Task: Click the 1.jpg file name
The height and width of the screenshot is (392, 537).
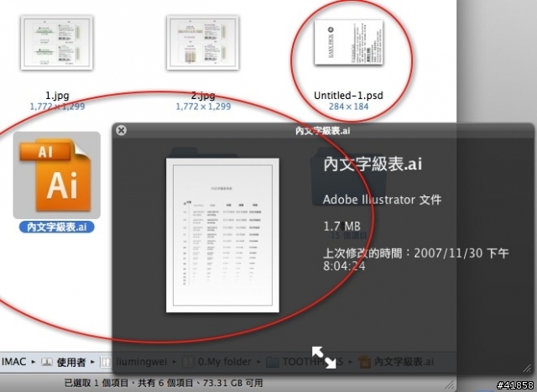Action: pos(57,95)
